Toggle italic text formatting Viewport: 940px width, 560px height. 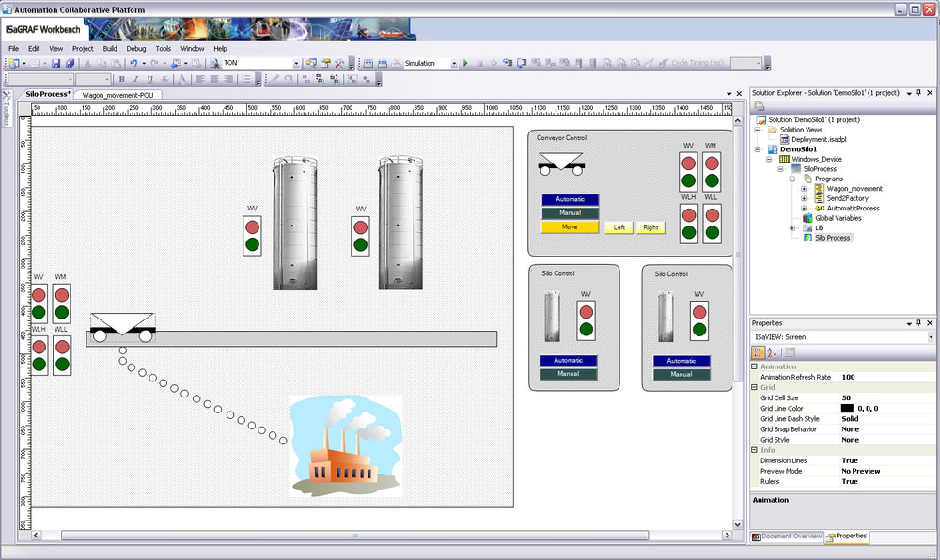[x=134, y=79]
